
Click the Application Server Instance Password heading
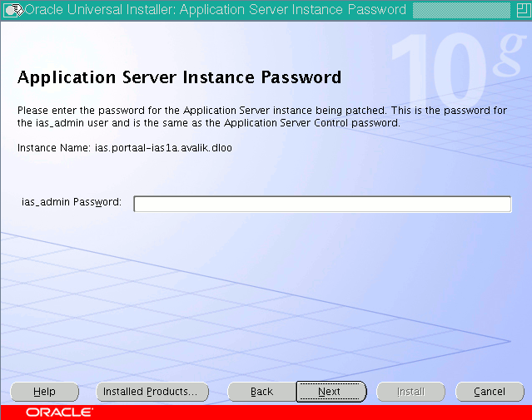(180, 77)
